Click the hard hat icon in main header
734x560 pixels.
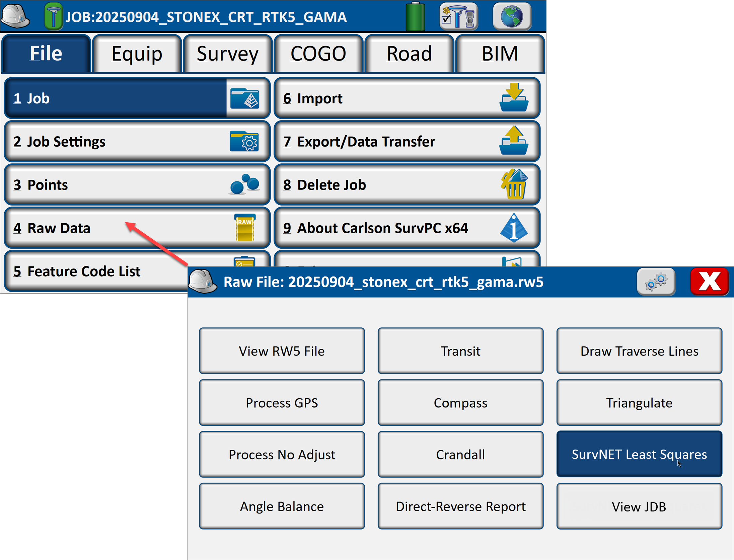15,16
